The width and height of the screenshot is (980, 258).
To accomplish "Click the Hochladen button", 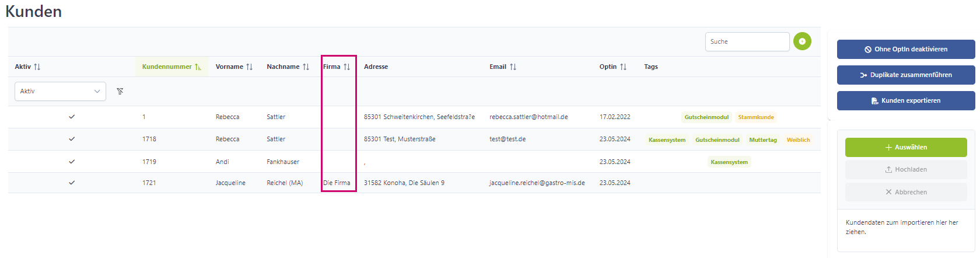I will [906, 169].
